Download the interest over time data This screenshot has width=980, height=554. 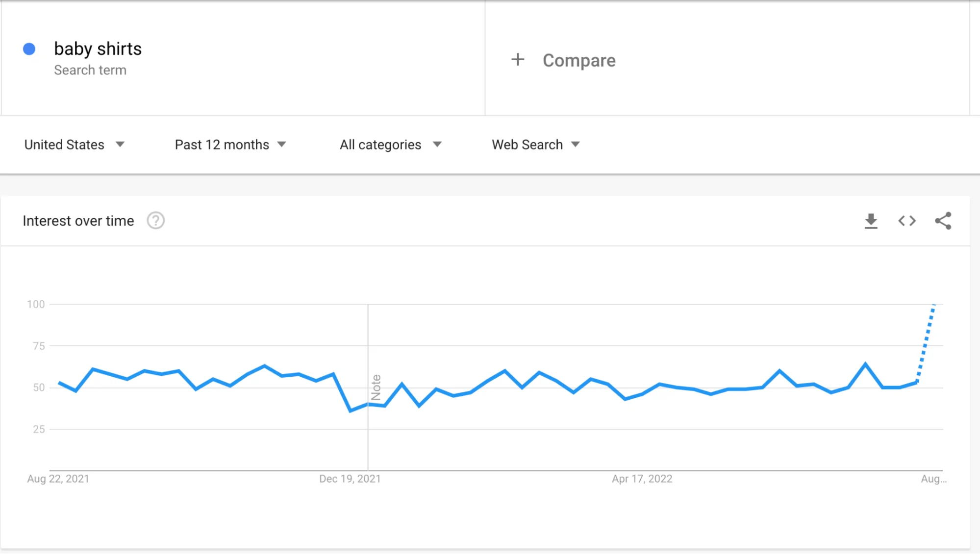[x=871, y=221]
